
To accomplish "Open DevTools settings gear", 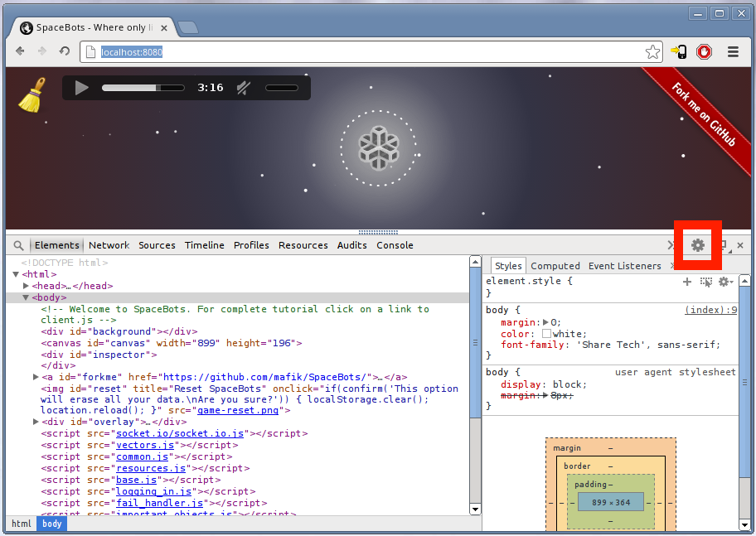I will point(698,245).
